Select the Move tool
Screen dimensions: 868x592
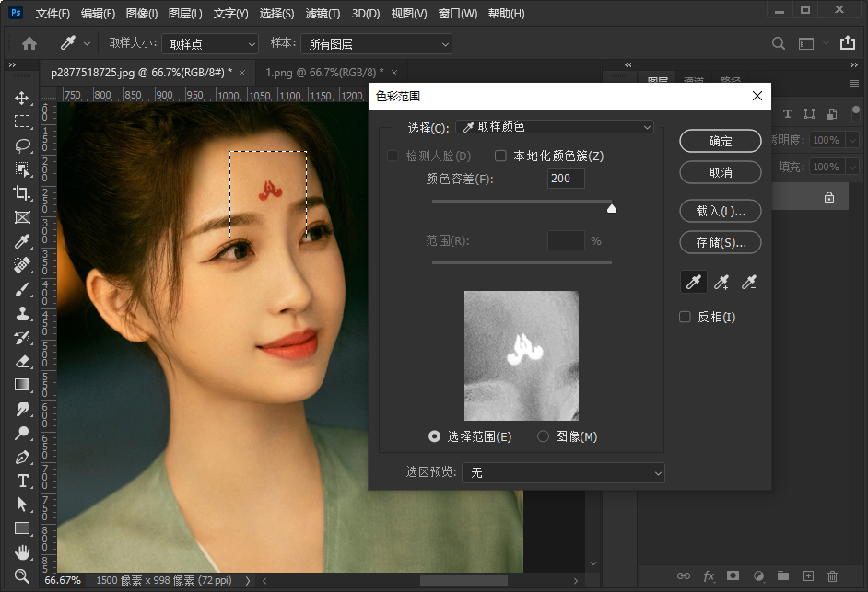tap(21, 98)
